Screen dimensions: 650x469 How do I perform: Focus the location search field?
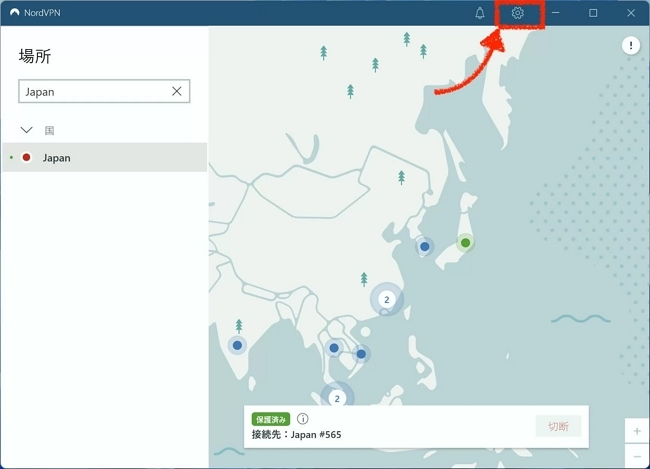95,91
